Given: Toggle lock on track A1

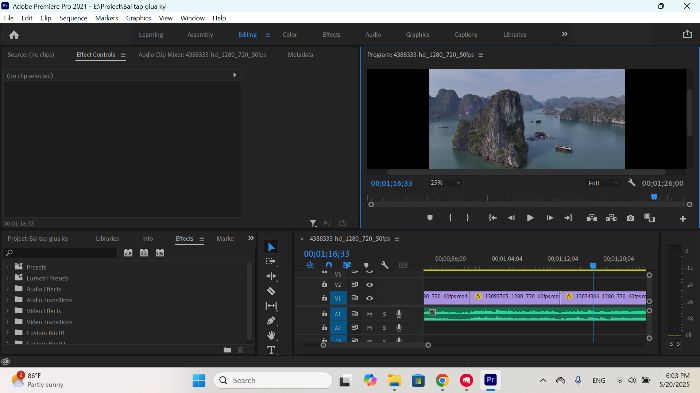Looking at the screenshot, I should coord(325,314).
